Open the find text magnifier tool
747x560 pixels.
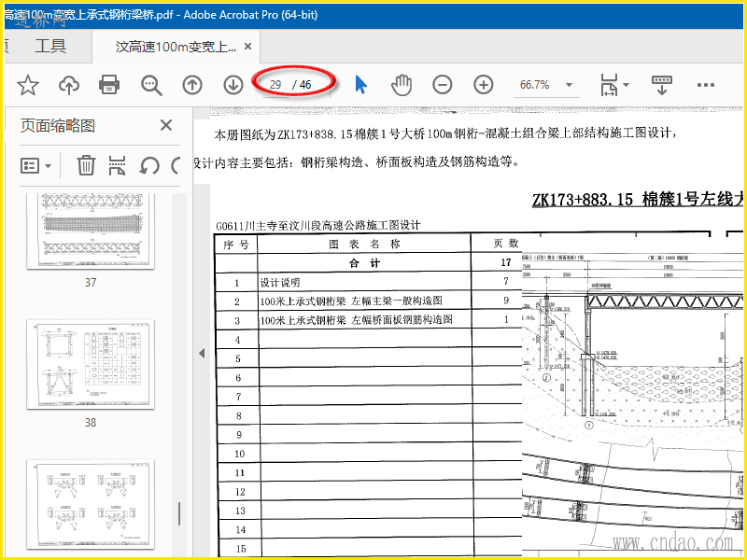[151, 85]
